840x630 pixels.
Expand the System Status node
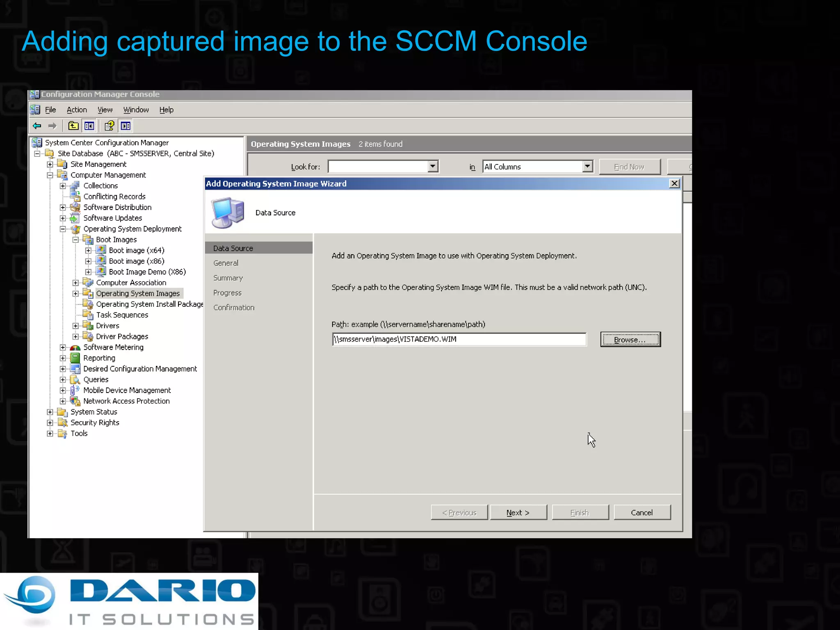50,412
